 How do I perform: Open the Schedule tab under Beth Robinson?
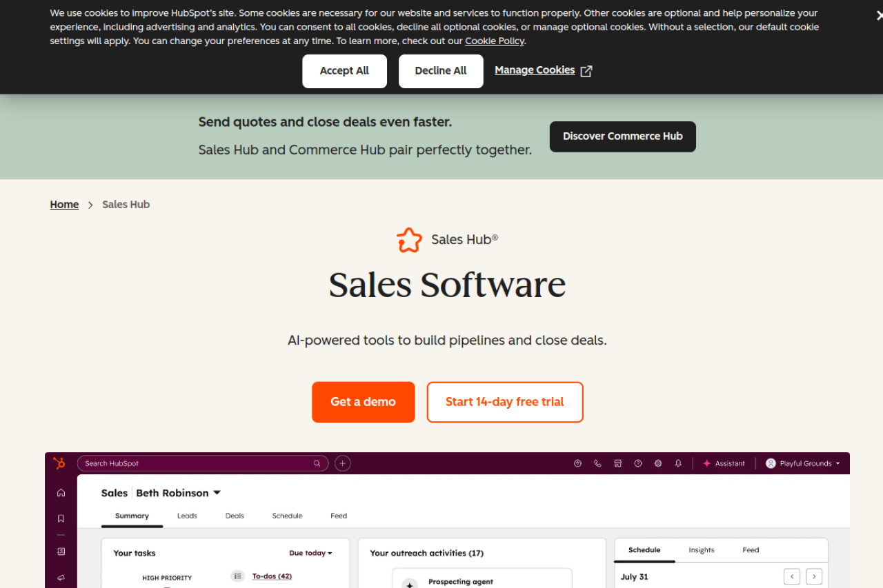(287, 516)
